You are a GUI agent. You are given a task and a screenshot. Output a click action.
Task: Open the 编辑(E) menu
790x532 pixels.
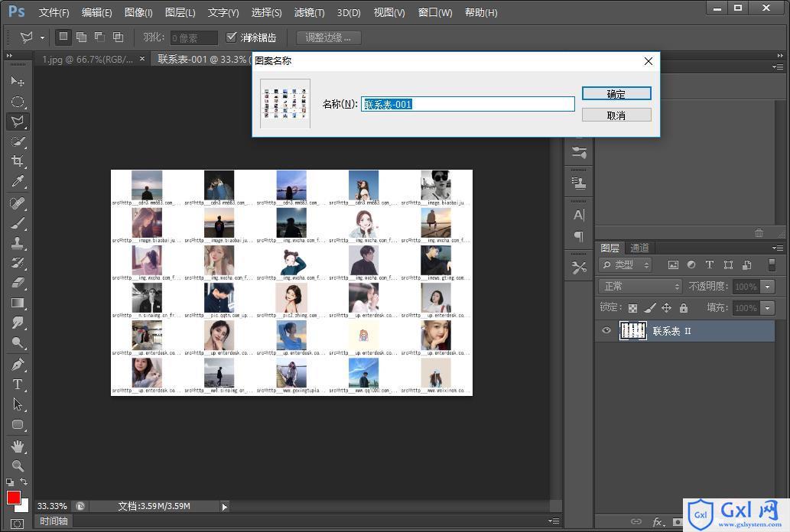[x=96, y=12]
